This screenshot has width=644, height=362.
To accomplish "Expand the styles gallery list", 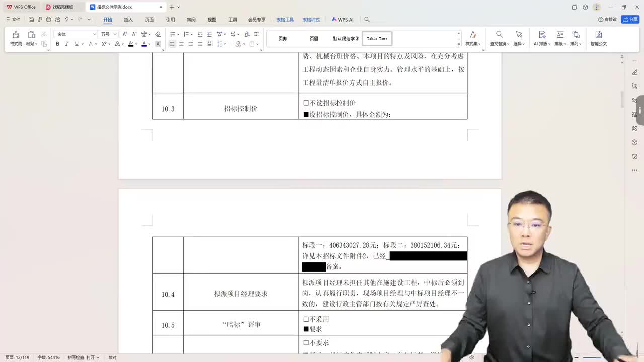I will coord(458,44).
